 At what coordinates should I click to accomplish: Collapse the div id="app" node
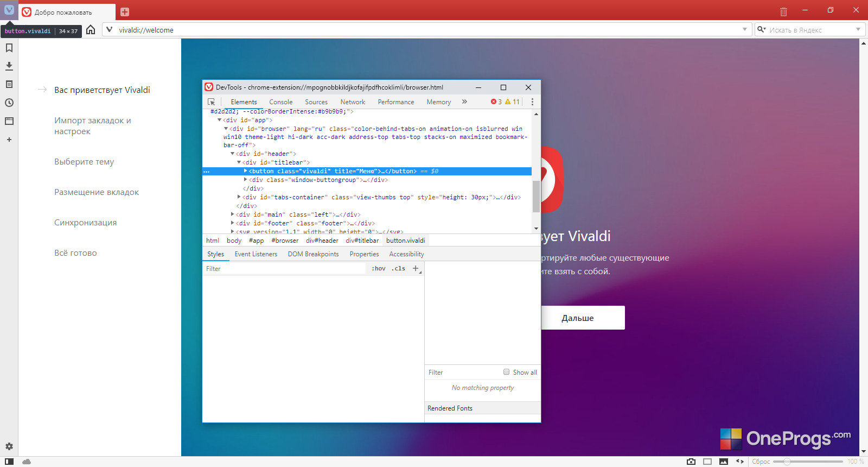[x=220, y=120]
